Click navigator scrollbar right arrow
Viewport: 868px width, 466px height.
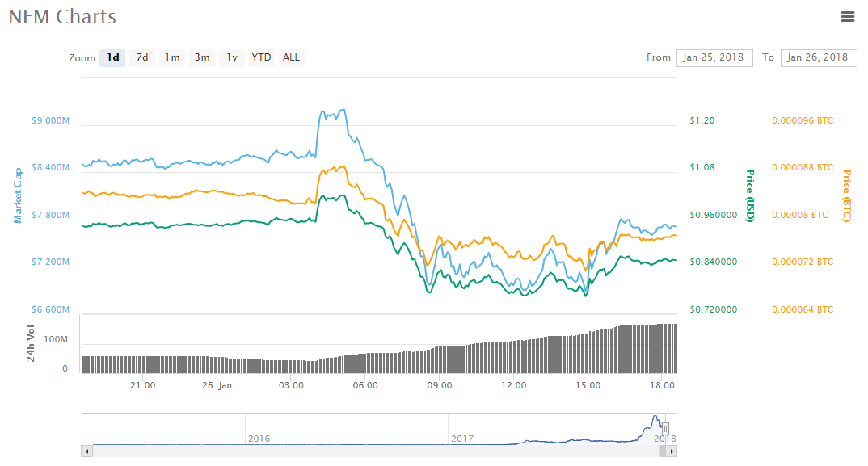(x=672, y=451)
